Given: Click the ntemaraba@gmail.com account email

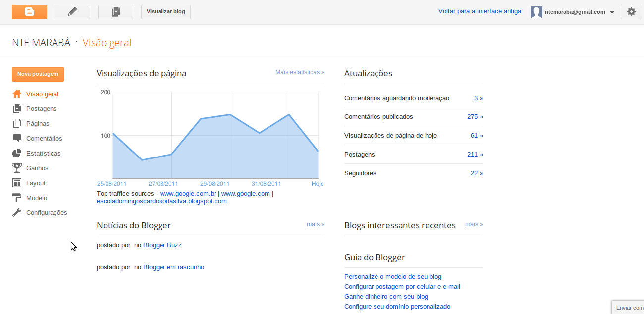Looking at the screenshot, I should [576, 12].
